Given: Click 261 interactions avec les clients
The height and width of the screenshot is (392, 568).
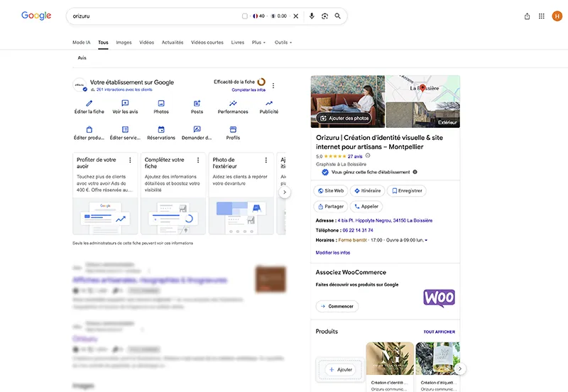Looking at the screenshot, I should coord(124,89).
